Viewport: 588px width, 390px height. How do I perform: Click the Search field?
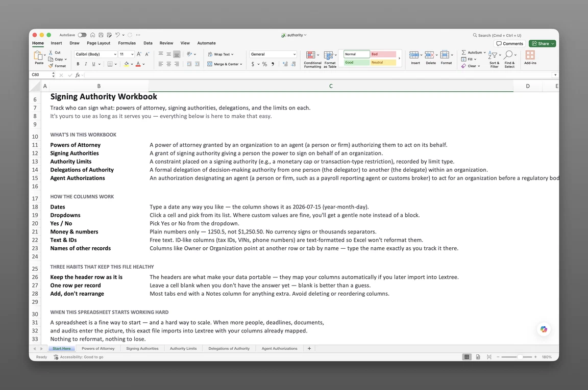pyautogui.click(x=497, y=35)
